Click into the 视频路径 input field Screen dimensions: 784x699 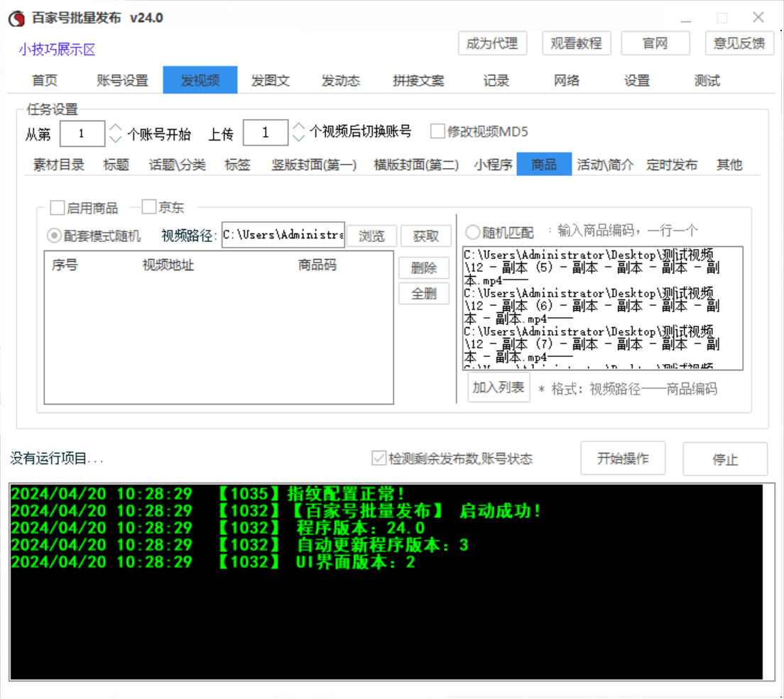click(283, 235)
